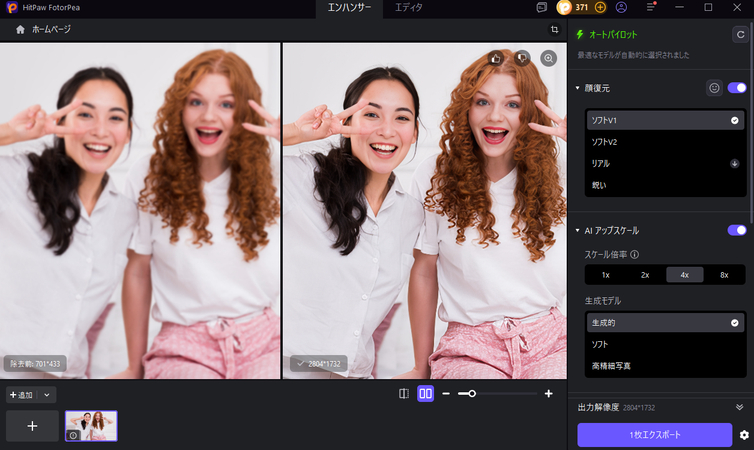Reset settings with the refresh icon
Image resolution: width=754 pixels, height=450 pixels.
coord(741,35)
